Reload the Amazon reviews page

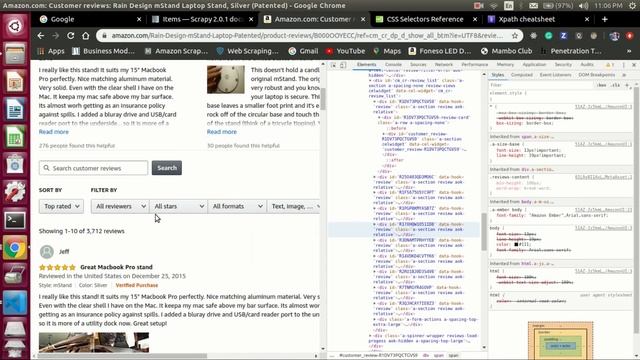[71, 36]
